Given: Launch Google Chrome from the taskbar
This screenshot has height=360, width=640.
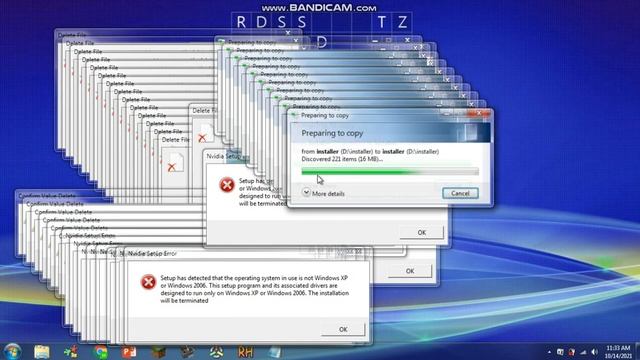Looking at the screenshot, I should pos(100,351).
